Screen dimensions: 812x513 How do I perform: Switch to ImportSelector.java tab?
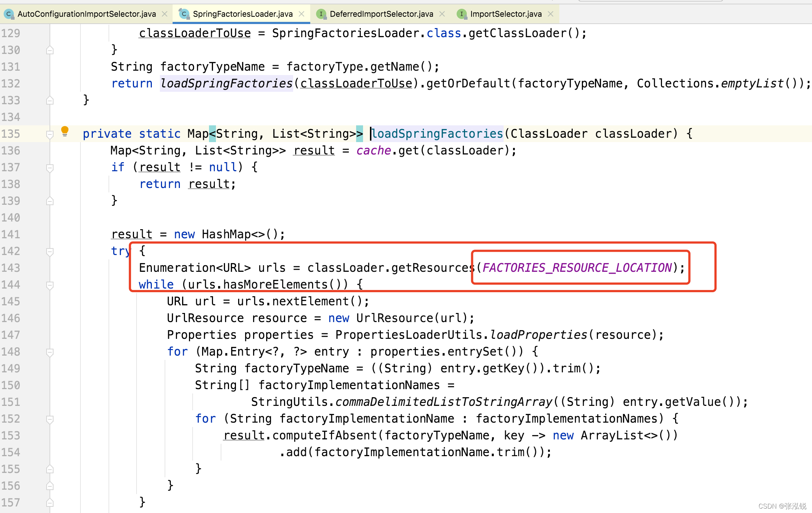tap(505, 14)
